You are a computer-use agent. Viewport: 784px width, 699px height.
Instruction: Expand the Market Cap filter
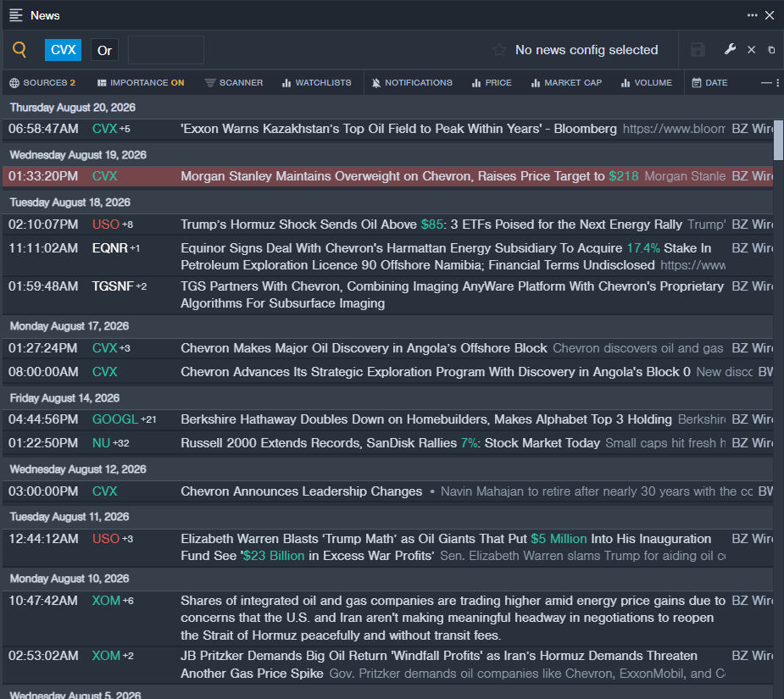click(566, 83)
